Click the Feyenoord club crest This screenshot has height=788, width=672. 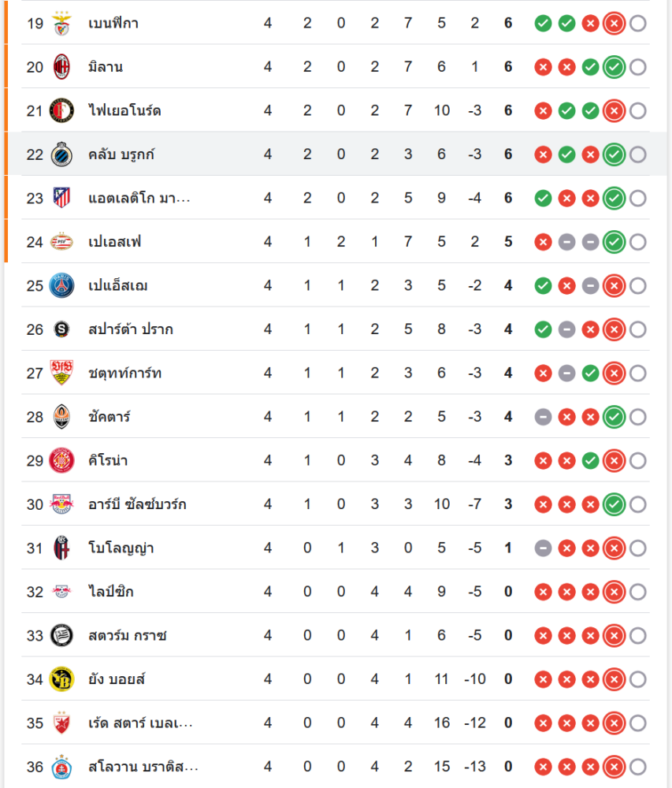[x=61, y=110]
